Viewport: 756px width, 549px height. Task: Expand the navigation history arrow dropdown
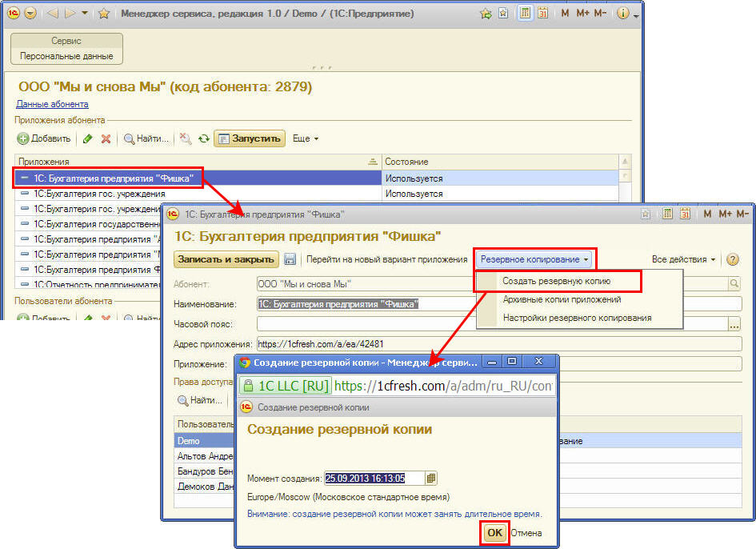point(84,13)
